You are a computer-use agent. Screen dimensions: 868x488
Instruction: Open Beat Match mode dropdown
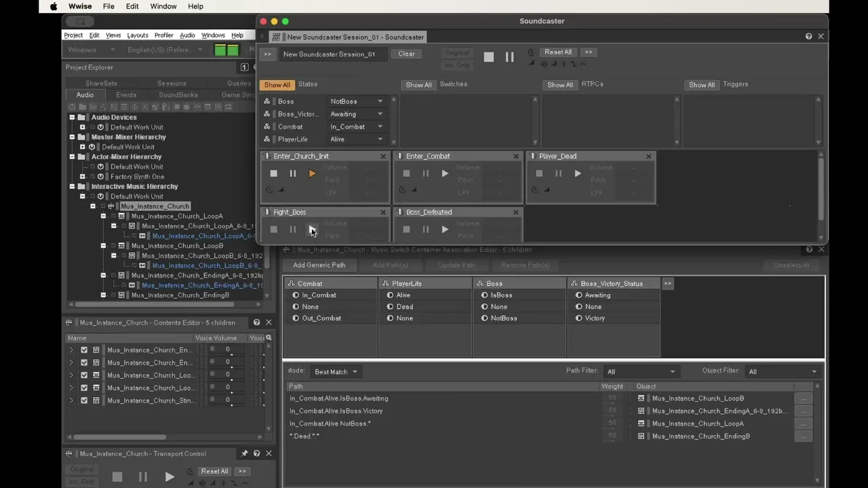pyautogui.click(x=335, y=371)
